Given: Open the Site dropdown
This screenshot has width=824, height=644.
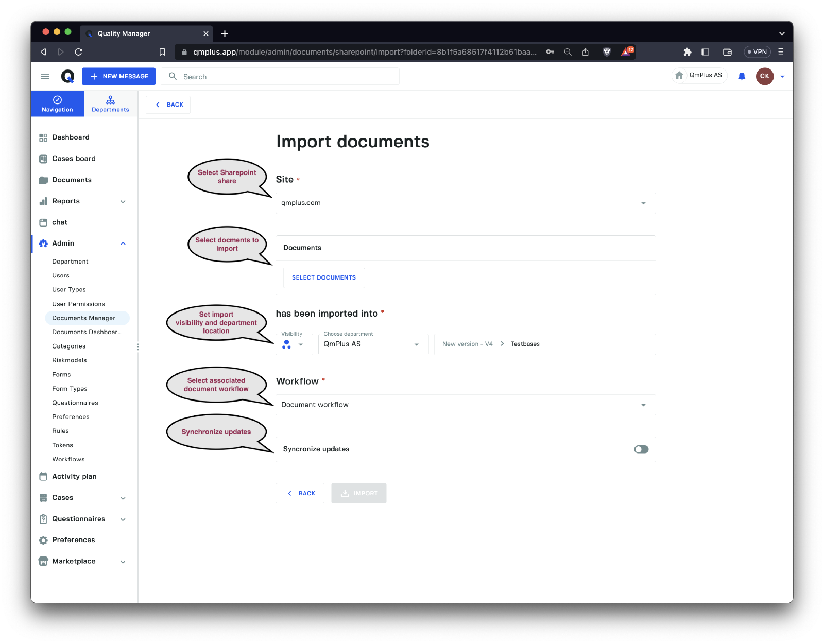Looking at the screenshot, I should pyautogui.click(x=465, y=203).
